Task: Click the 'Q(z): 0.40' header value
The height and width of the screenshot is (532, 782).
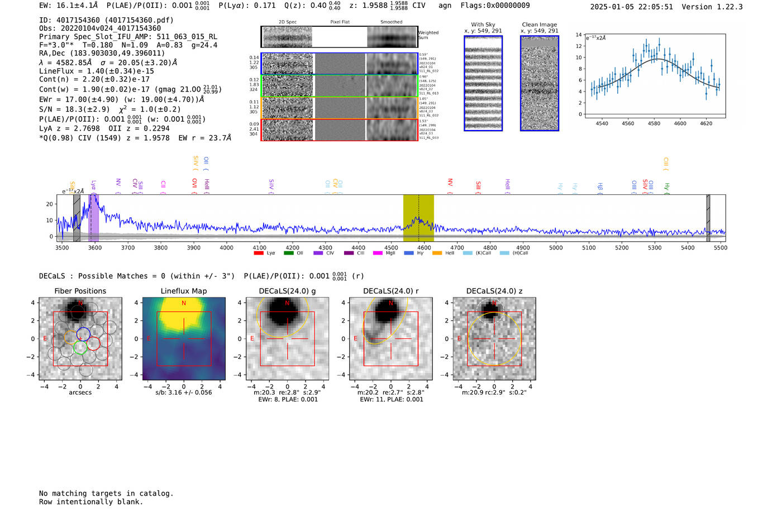Action: coord(306,6)
